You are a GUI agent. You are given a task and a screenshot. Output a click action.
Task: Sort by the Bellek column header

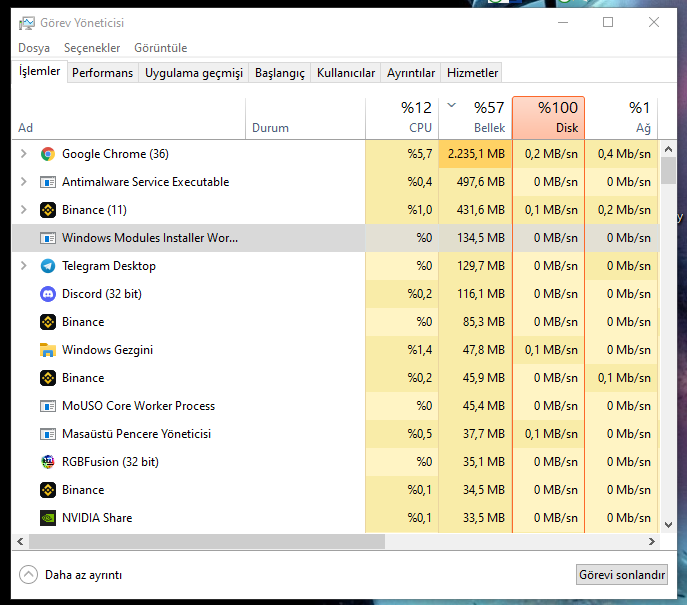pyautogui.click(x=475, y=118)
